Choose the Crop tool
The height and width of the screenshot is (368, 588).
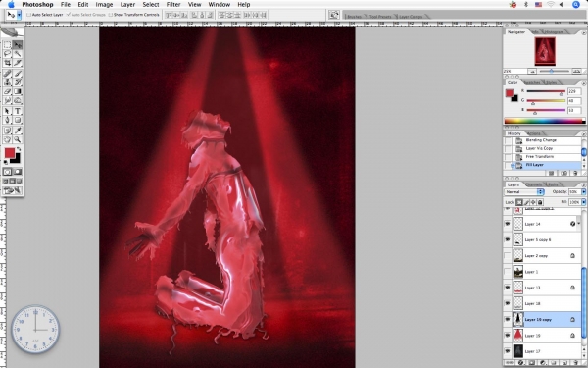tap(7, 63)
